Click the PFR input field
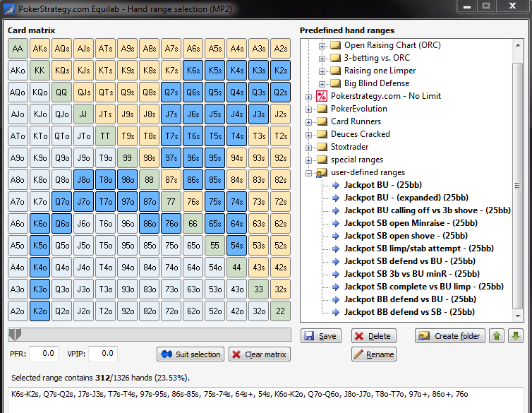Viewport: 532px width, 413px height. point(44,354)
